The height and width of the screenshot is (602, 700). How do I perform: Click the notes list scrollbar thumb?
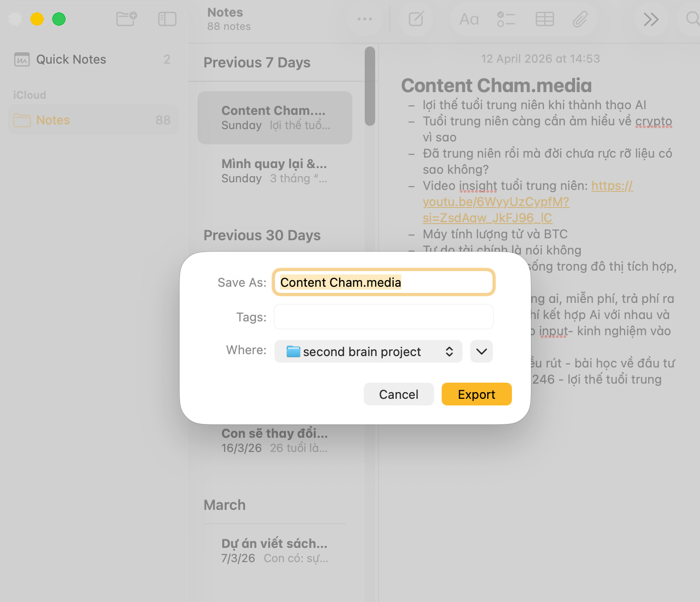tap(370, 86)
